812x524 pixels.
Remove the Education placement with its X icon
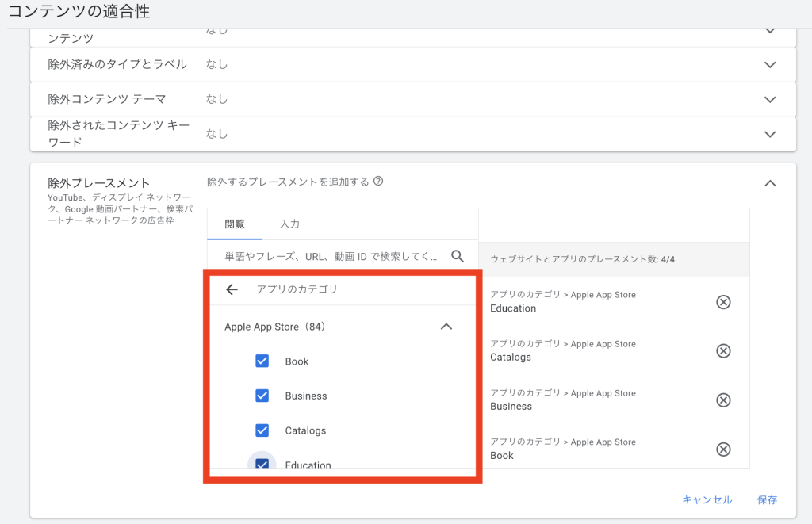click(723, 302)
